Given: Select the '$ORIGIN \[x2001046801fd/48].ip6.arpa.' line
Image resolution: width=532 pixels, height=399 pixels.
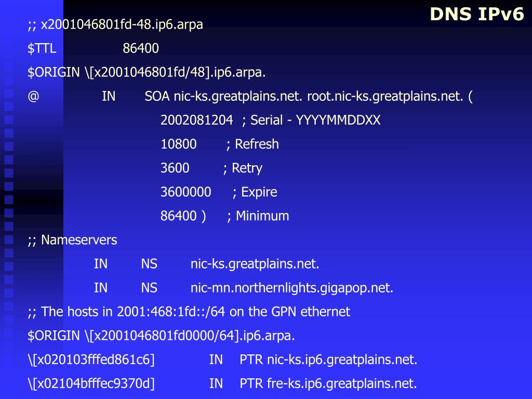Looking at the screenshot, I should coord(147,73).
